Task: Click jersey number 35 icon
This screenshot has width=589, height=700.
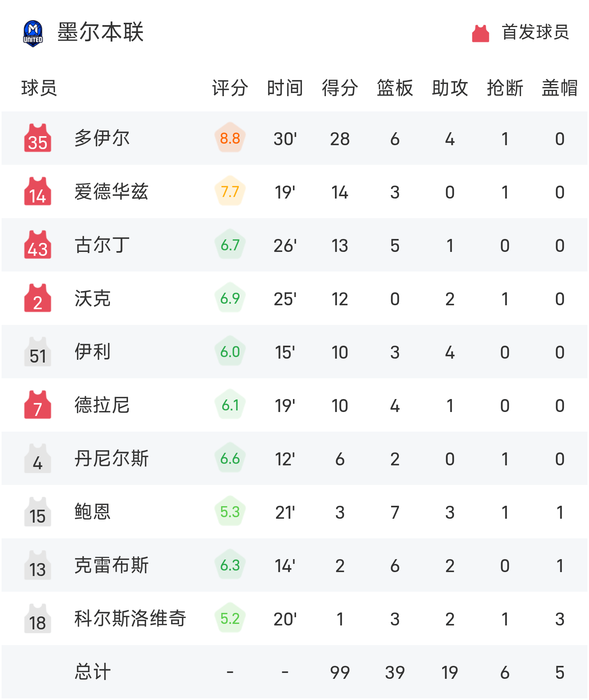Action: click(x=38, y=139)
